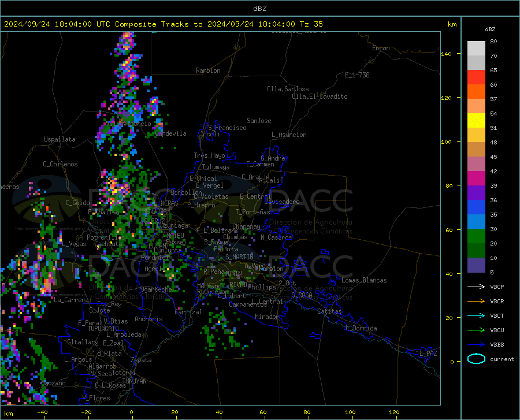Select the green 30 dBZ color swatch
520x420 pixels.
pyautogui.click(x=476, y=236)
